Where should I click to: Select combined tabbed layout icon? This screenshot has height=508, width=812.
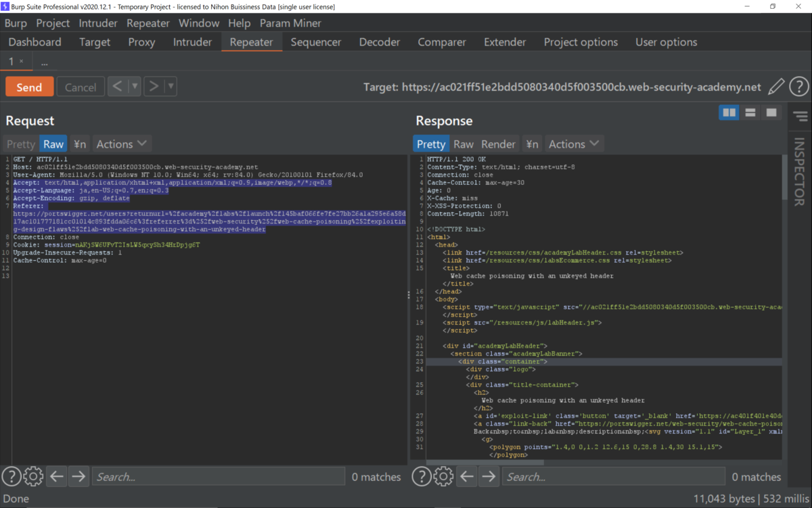[771, 112]
